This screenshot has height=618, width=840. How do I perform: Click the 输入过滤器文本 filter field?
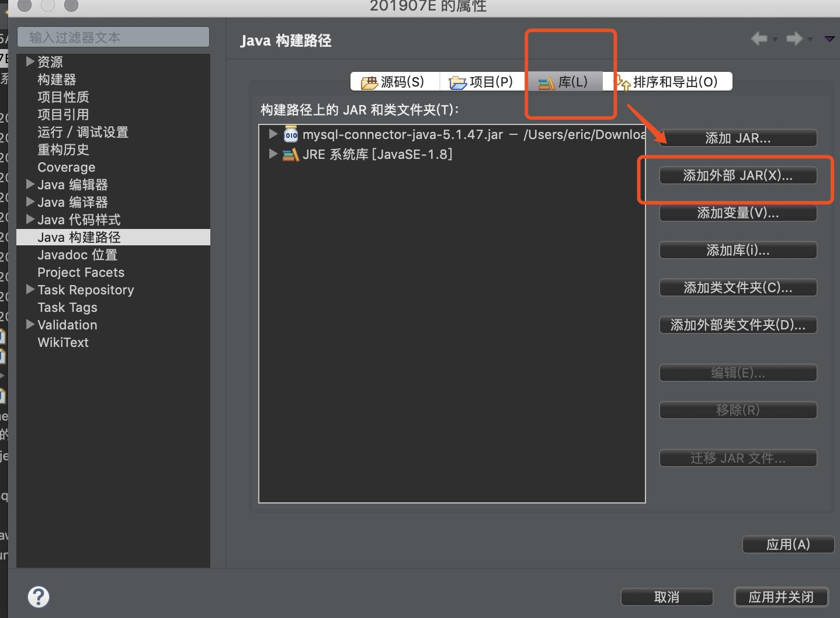(113, 37)
